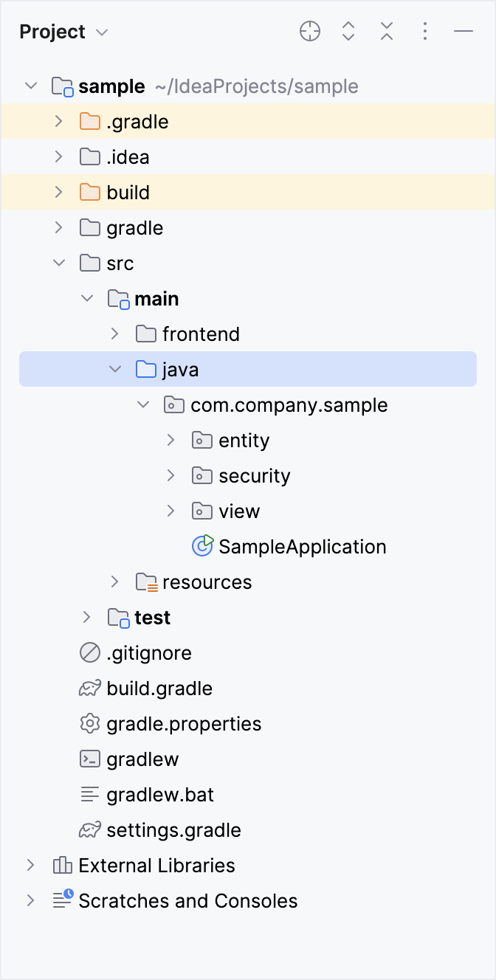Screen dimensions: 496x980
Task: Open the Project tool window options kebab menu
Action: [425, 31]
